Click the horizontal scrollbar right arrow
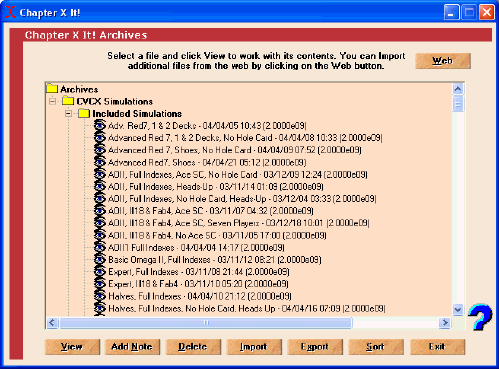499x369 pixels. tap(445, 323)
